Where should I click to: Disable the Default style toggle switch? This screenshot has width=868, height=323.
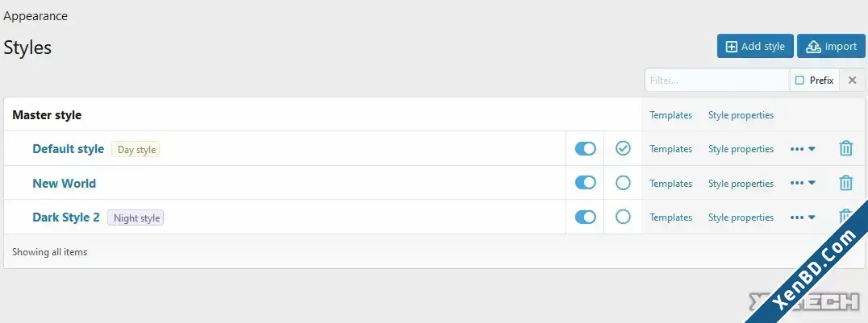click(585, 148)
